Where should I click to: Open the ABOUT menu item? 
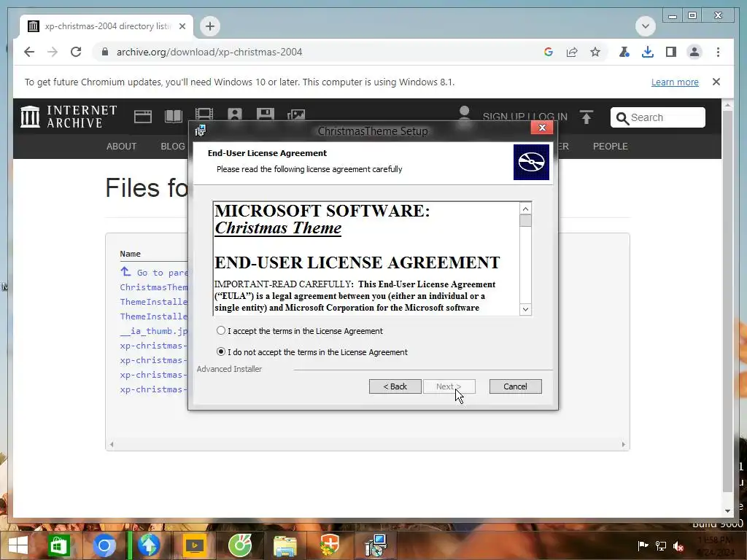click(122, 146)
